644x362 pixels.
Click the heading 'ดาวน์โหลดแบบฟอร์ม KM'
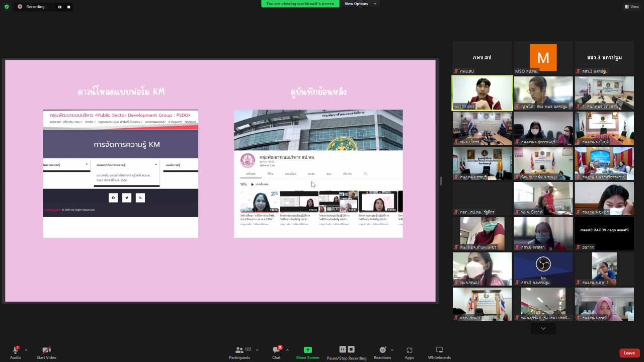click(x=121, y=92)
